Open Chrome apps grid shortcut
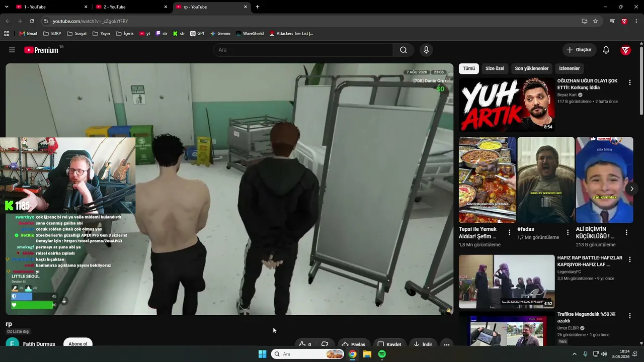644x362 pixels. (x=7, y=34)
